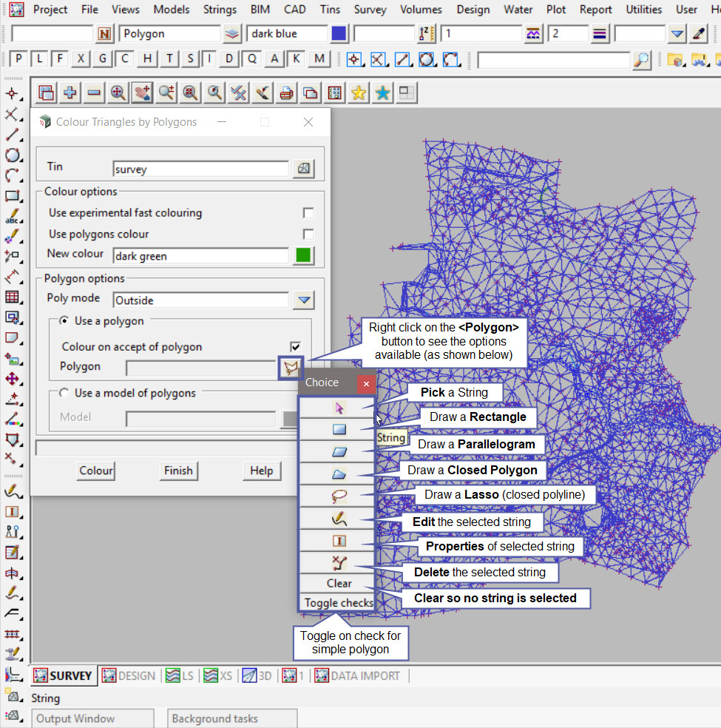Enable Use experimental fast colouring checkbox

[x=308, y=213]
